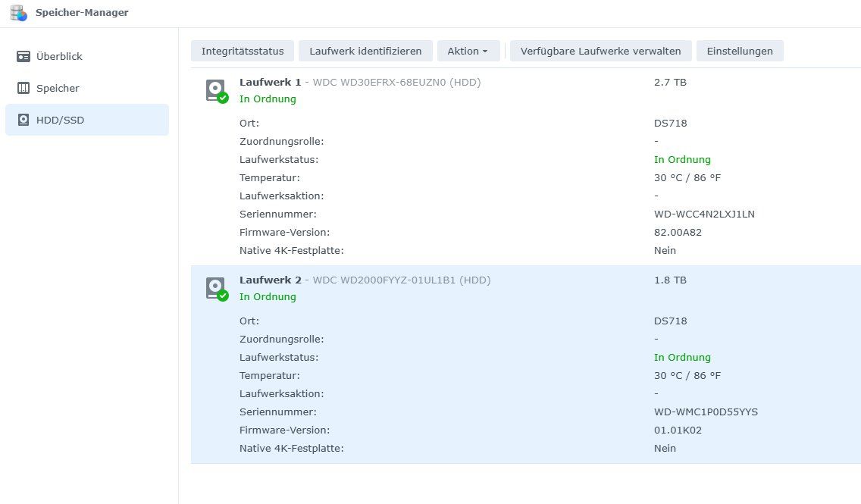Click model text WDC WD2000FYYZ-01UL1B1 (HDD)
The image size is (861, 504).
[x=402, y=280]
